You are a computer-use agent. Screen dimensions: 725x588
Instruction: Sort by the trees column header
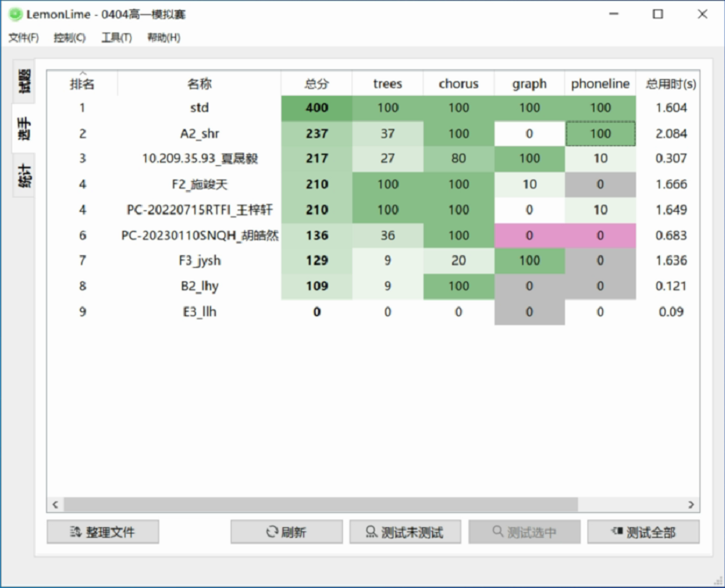pos(387,84)
